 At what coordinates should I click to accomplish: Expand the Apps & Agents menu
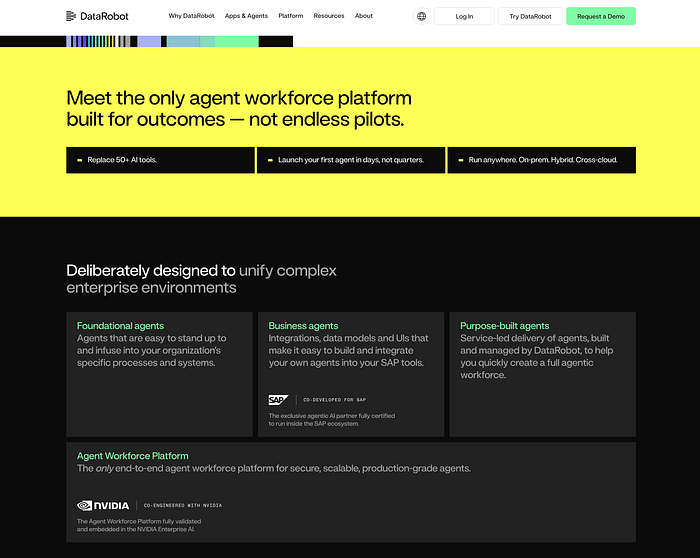point(246,16)
